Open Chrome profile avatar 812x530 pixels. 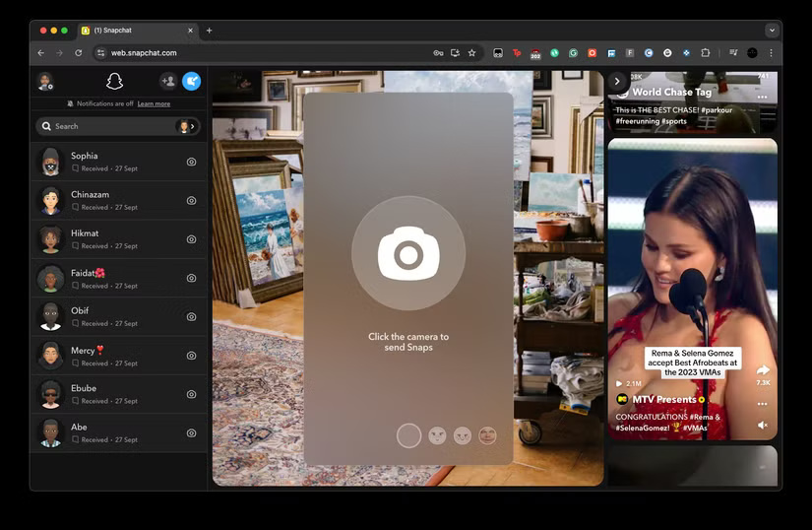pyautogui.click(x=752, y=53)
